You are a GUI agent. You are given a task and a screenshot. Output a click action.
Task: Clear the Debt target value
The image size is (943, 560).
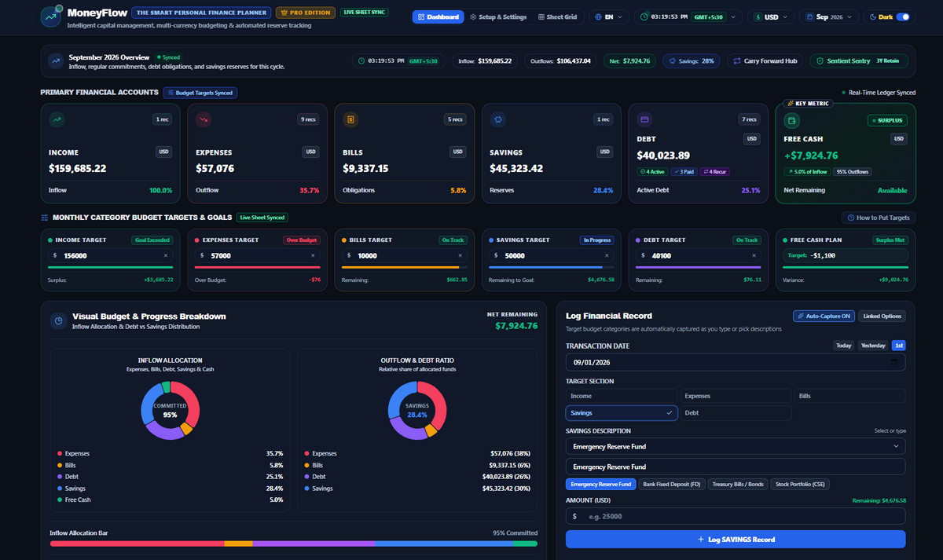[754, 255]
